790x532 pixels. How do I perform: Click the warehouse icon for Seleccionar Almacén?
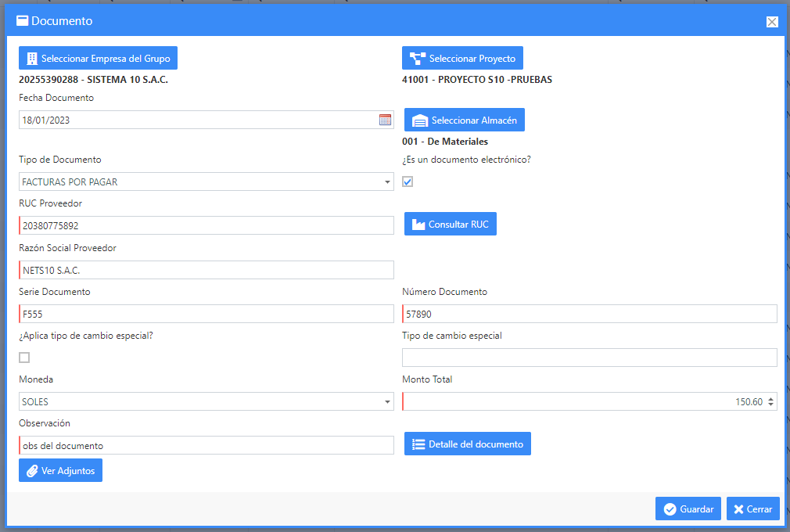420,120
